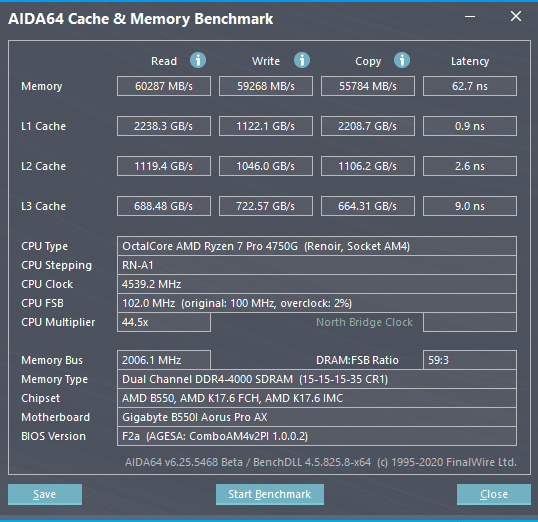Select the DRAM:FSB Ratio 59:3 field
This screenshot has height=522, width=538.
tap(470, 360)
